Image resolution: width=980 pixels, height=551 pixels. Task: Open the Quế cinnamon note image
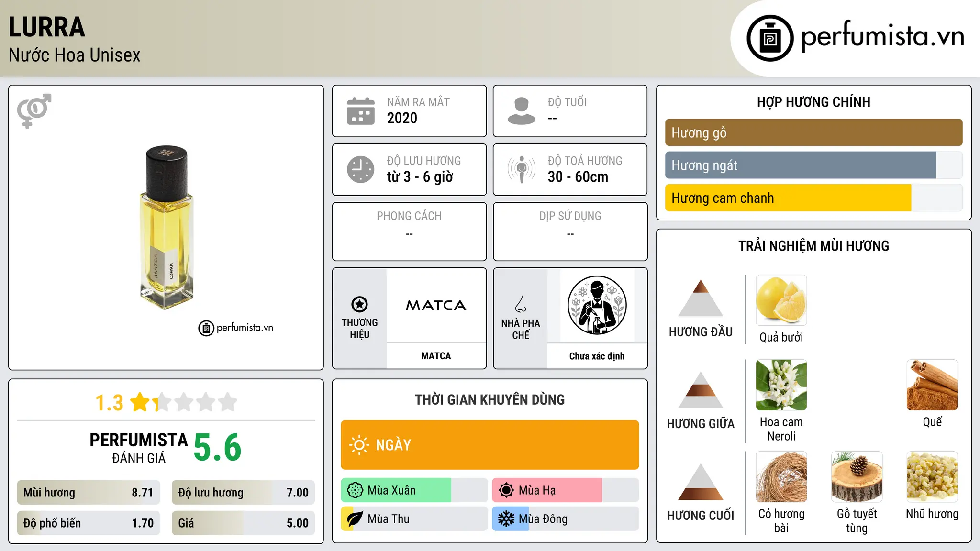tap(932, 385)
